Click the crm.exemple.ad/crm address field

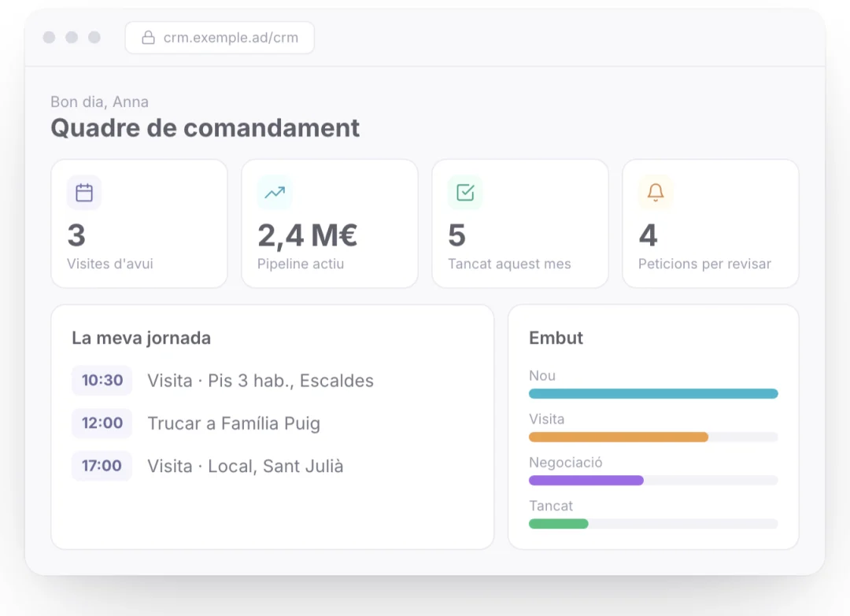(x=220, y=38)
